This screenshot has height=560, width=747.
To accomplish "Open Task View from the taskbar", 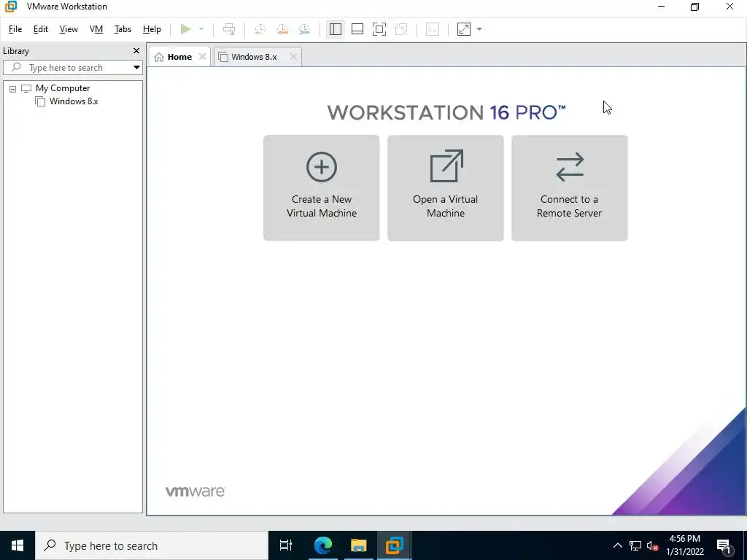I will [x=286, y=545].
